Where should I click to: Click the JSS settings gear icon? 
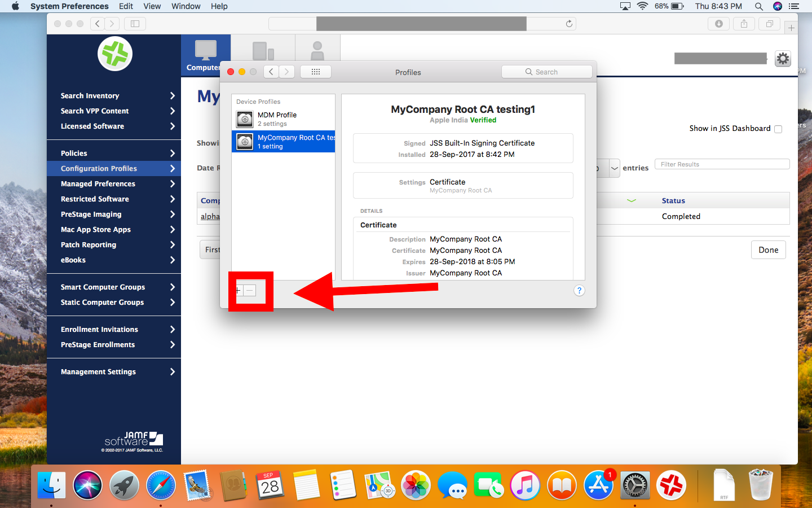[783, 59]
